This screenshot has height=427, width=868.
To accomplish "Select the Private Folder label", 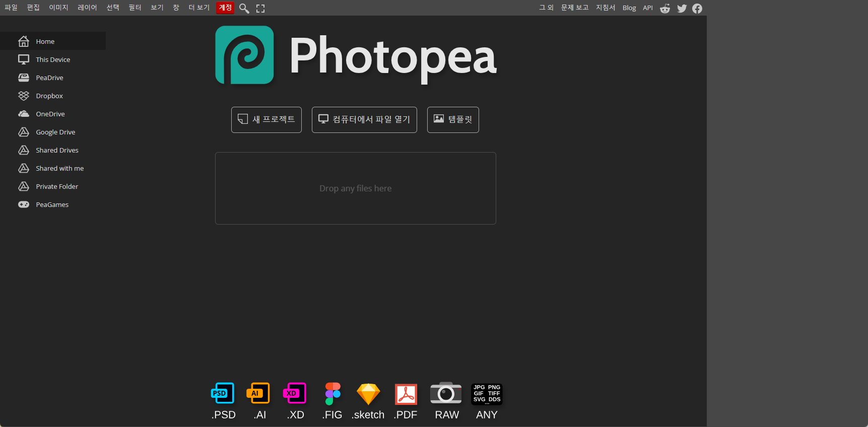I will point(57,186).
